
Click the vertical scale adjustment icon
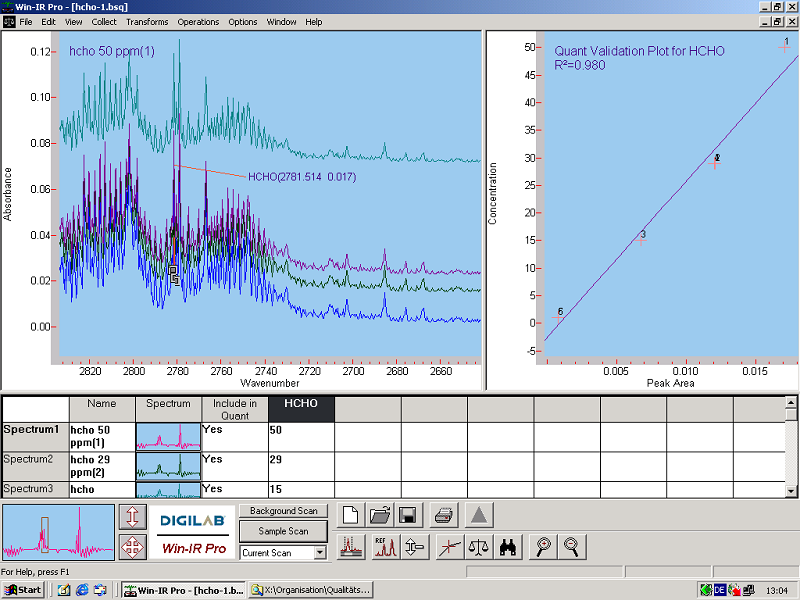pyautogui.click(x=415, y=546)
